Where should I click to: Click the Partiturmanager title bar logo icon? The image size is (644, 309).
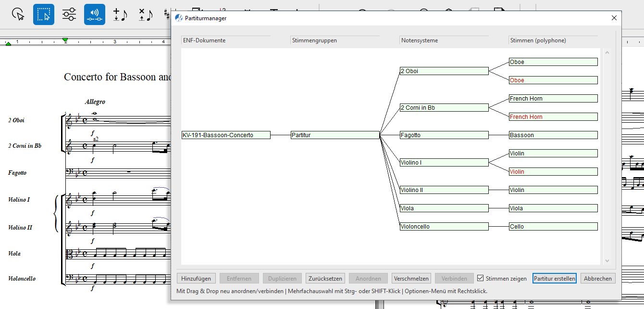[179, 18]
